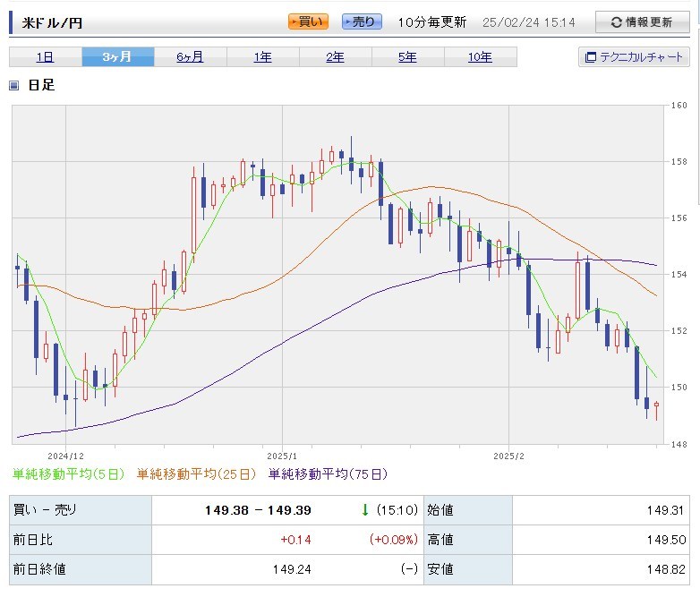Click the 2024/12 date axis marker

(x=65, y=456)
